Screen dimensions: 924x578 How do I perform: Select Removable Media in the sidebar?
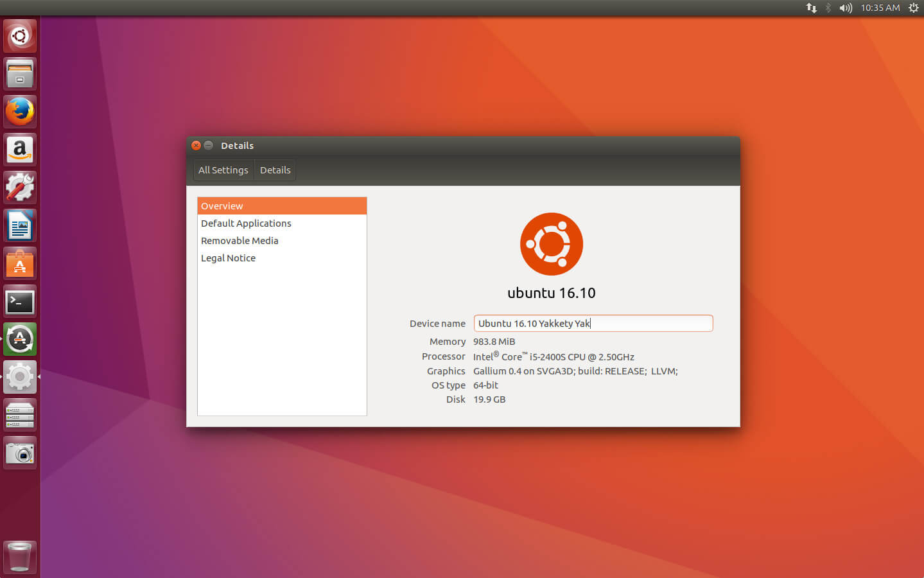(240, 241)
